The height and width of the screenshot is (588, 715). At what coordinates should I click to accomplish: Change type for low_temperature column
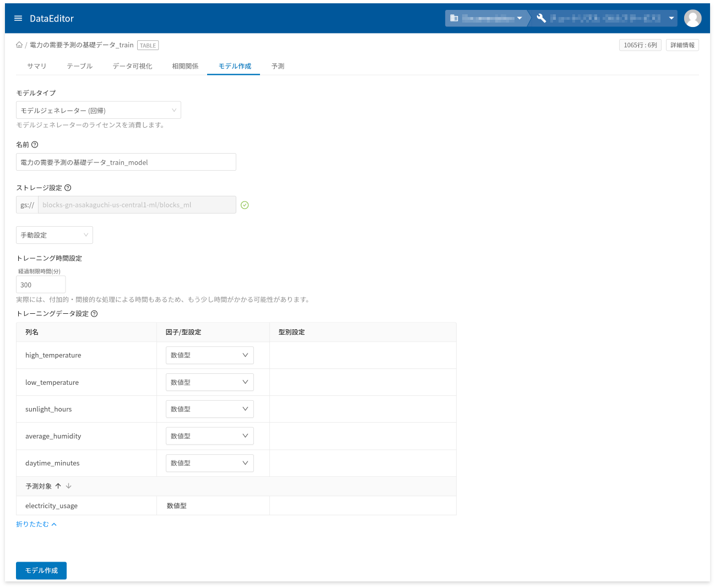(x=209, y=382)
